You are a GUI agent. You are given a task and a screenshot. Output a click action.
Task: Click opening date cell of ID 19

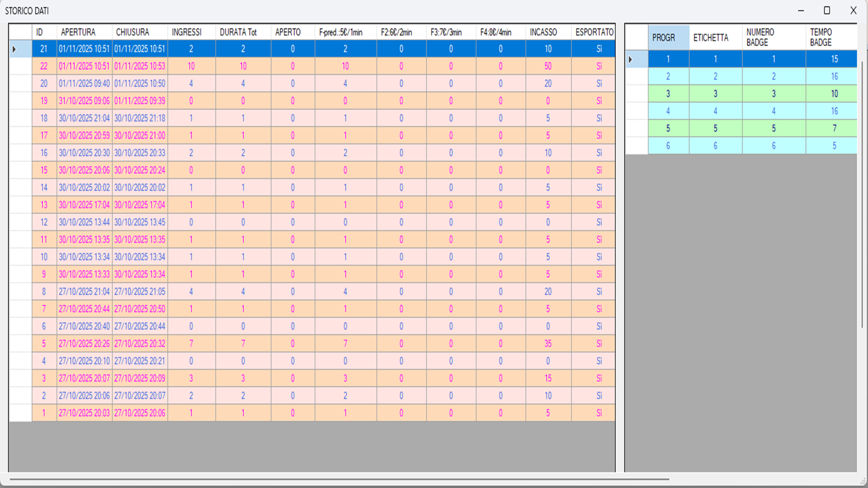click(x=84, y=101)
